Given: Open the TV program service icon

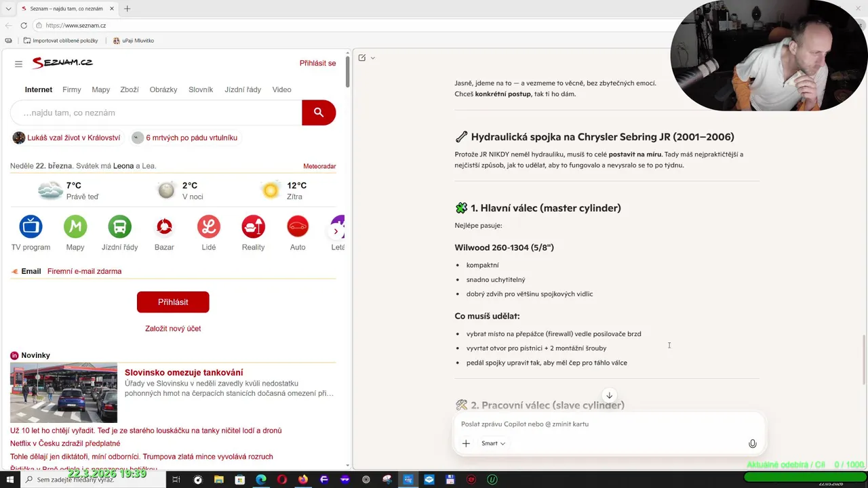Looking at the screenshot, I should click(x=31, y=226).
